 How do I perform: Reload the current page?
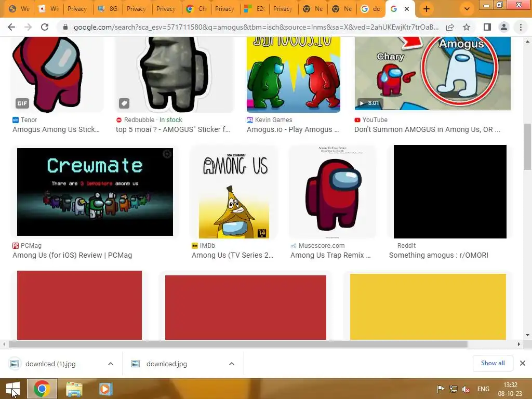[45, 27]
